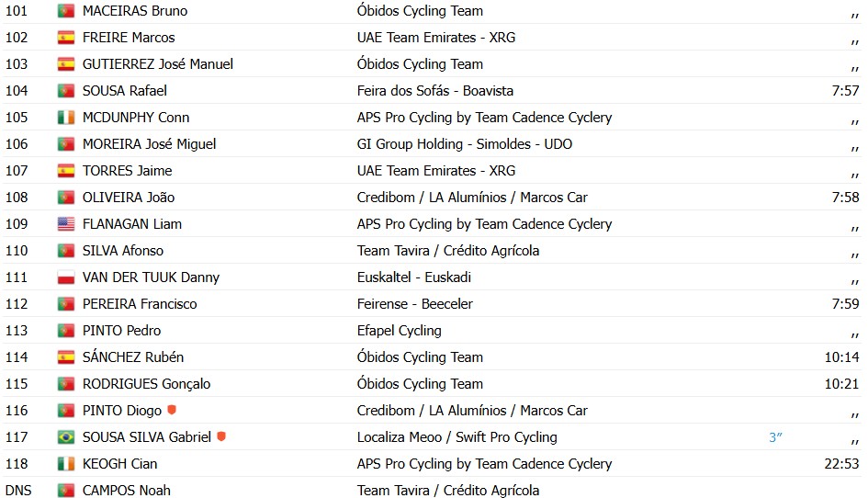Click the Irish flag beside MCDUNPHY Conn
This screenshot has width=868, height=498.
pos(66,118)
